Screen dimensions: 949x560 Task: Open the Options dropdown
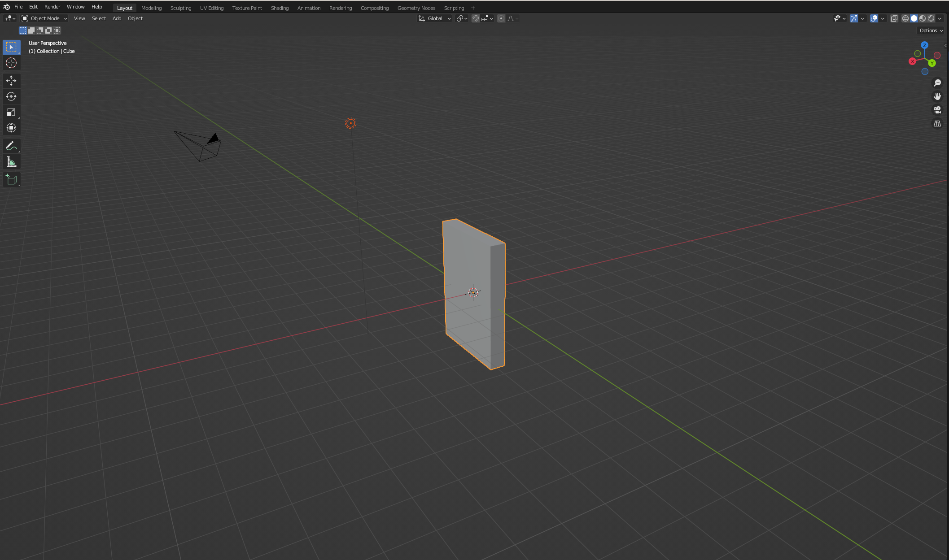[931, 30]
